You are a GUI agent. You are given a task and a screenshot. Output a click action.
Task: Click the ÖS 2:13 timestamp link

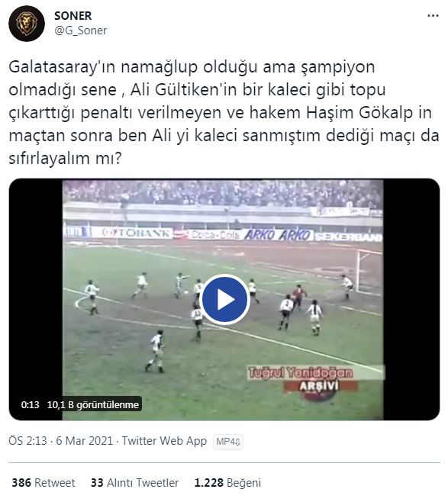[28, 441]
